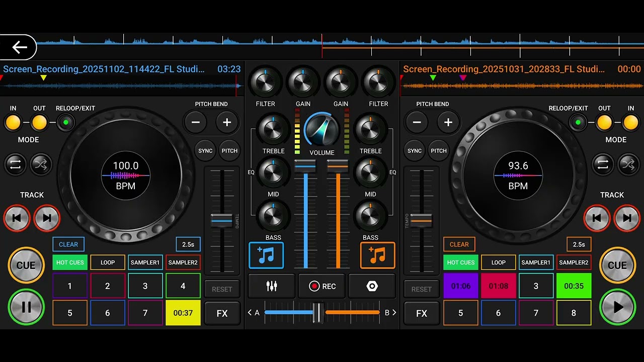Click deck A tempo slider handle

click(222, 220)
